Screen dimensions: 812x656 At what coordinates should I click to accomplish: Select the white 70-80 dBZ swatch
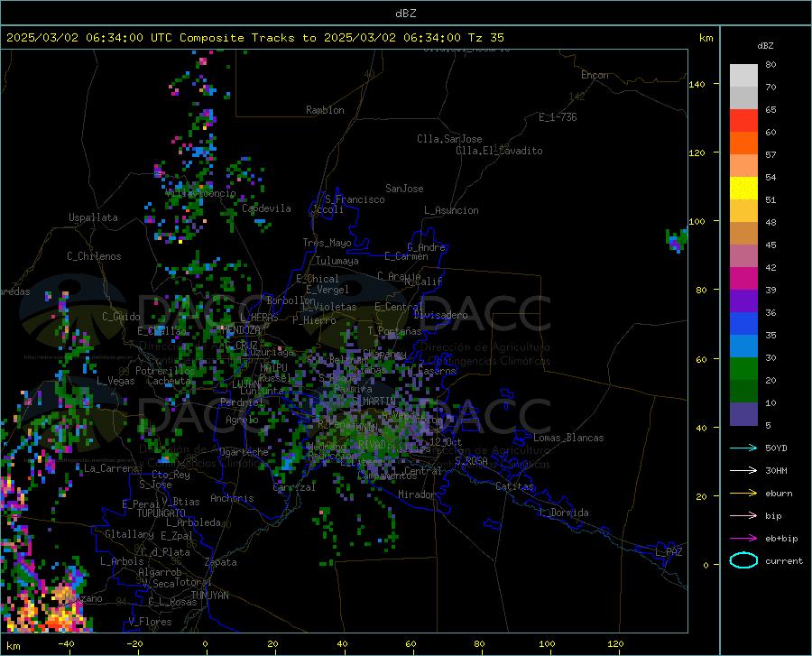click(743, 76)
